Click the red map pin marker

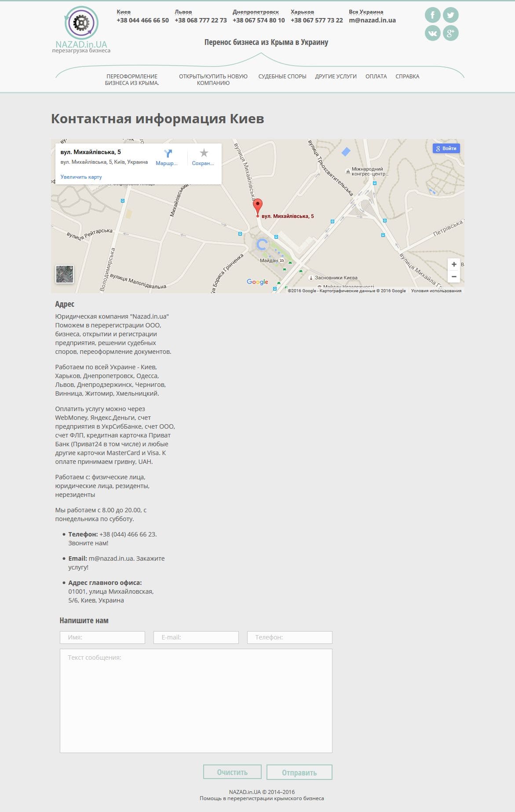tap(258, 206)
